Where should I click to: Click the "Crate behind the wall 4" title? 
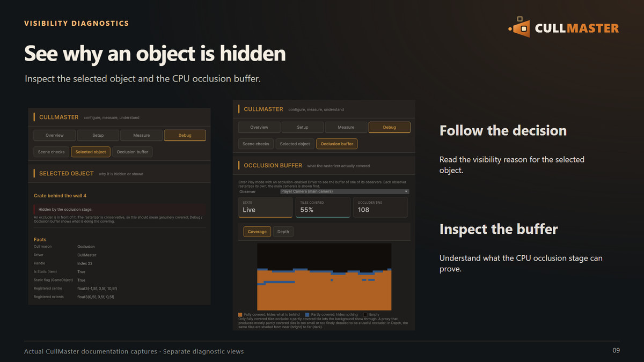pos(60,196)
